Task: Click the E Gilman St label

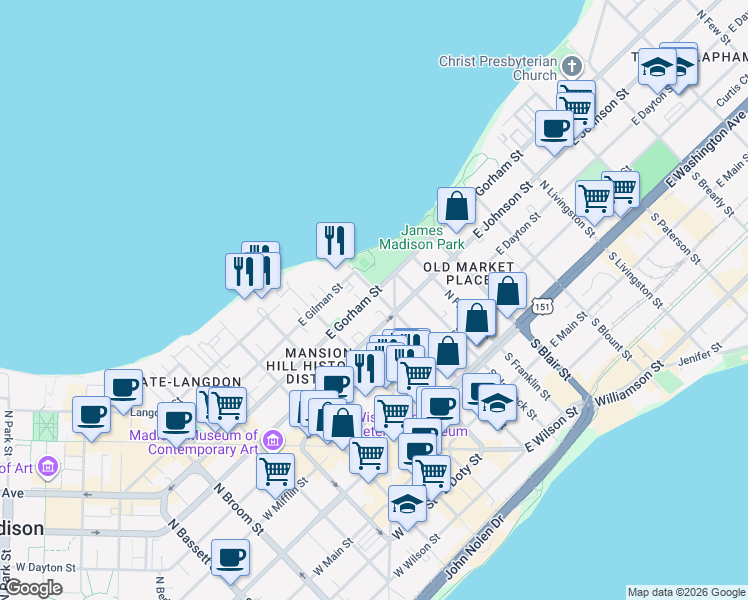Action: click(x=320, y=304)
